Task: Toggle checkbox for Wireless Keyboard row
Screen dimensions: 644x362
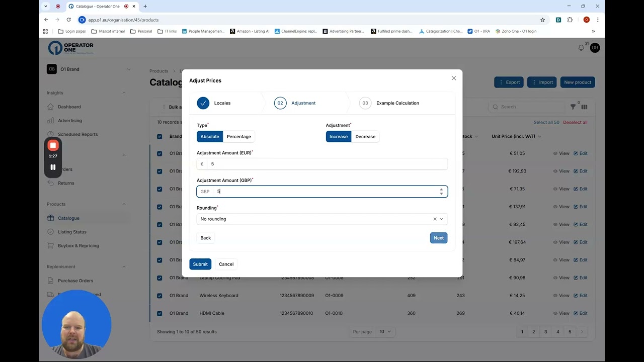Action: click(159, 296)
